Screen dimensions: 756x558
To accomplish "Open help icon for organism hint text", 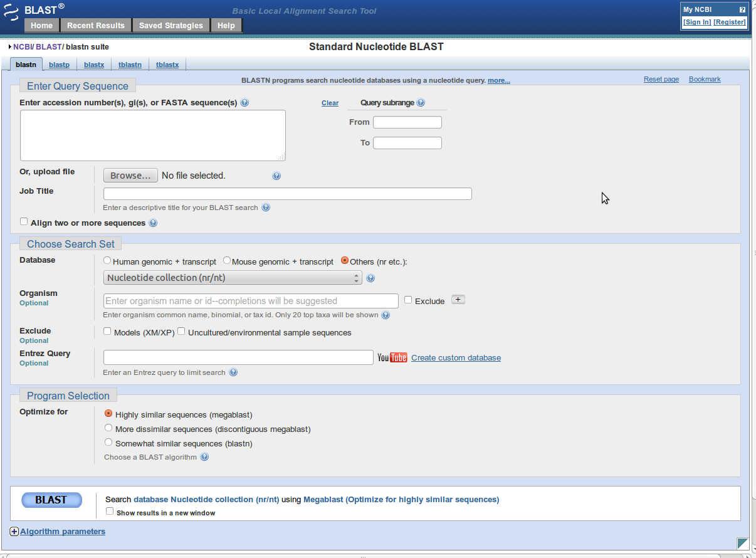I will [386, 315].
